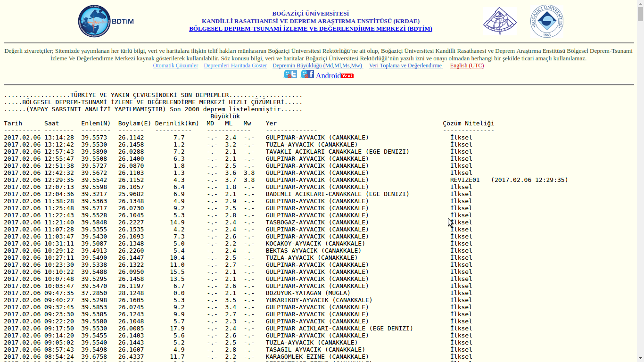644x362 pixels.
Task: Click the Kandilli Observatory astrolabe logo
Action: click(500, 22)
